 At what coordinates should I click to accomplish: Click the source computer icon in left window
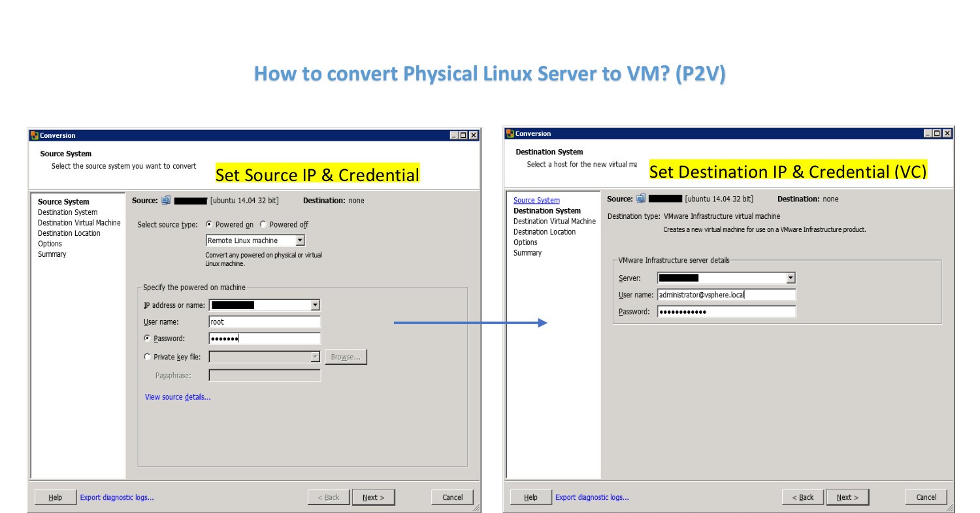pos(166,201)
